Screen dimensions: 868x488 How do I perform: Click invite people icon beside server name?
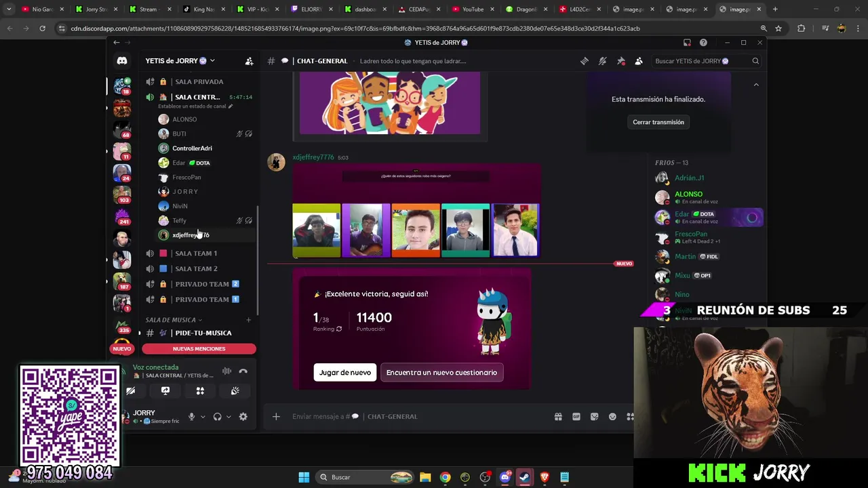249,61
